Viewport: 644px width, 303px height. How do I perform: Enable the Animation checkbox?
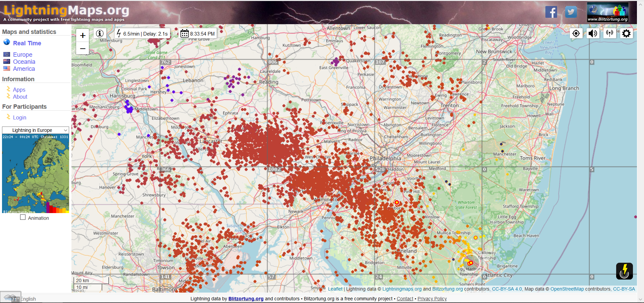(23, 217)
